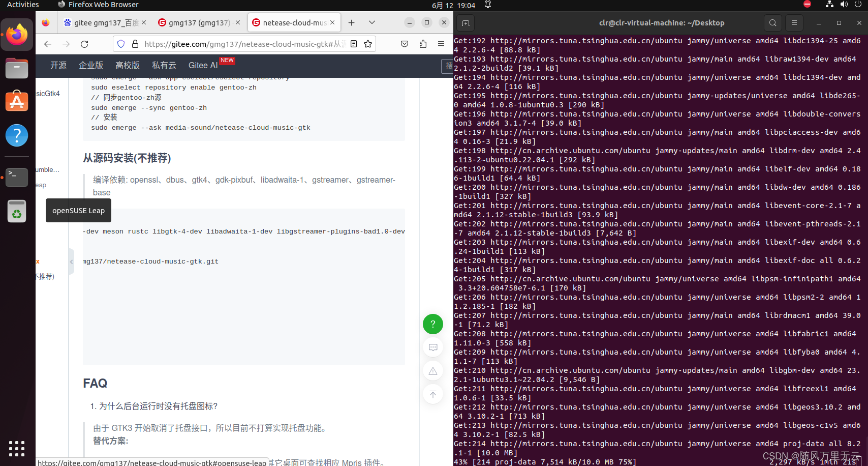Open Firefox application hamburger menu

pos(441,44)
